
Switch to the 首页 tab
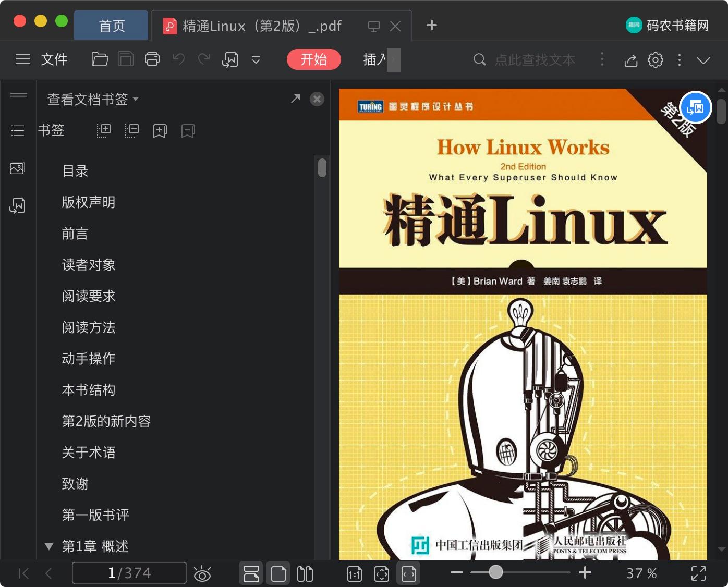pos(112,26)
